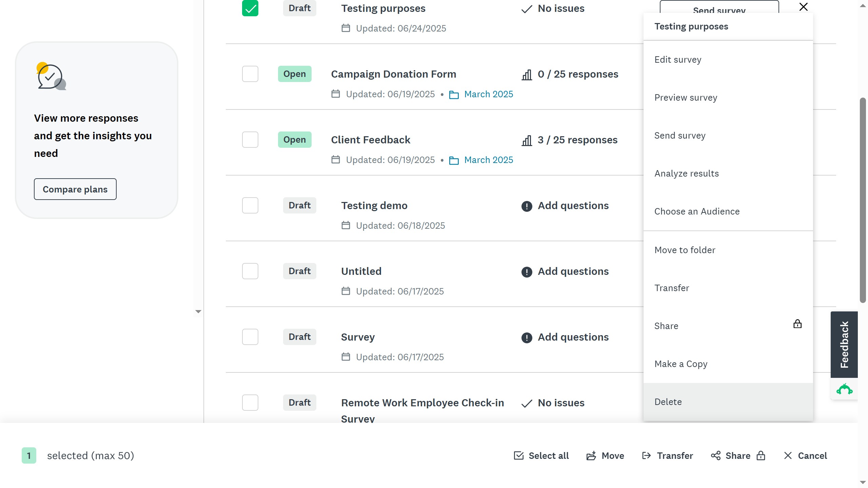Click the left panel scroll down arrow
The image size is (868, 488).
point(198,311)
